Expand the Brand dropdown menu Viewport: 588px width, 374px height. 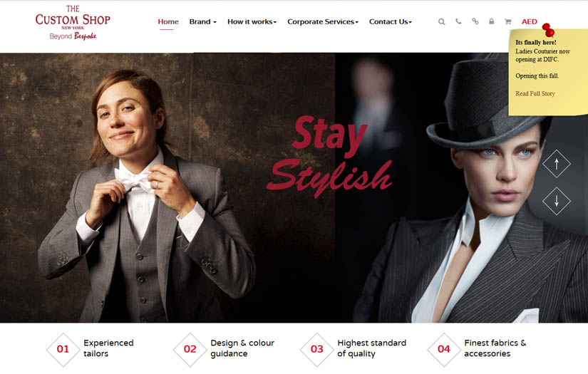coord(203,22)
